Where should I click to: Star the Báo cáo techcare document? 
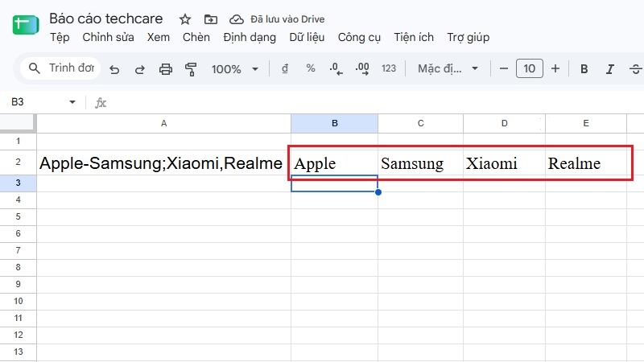(185, 19)
